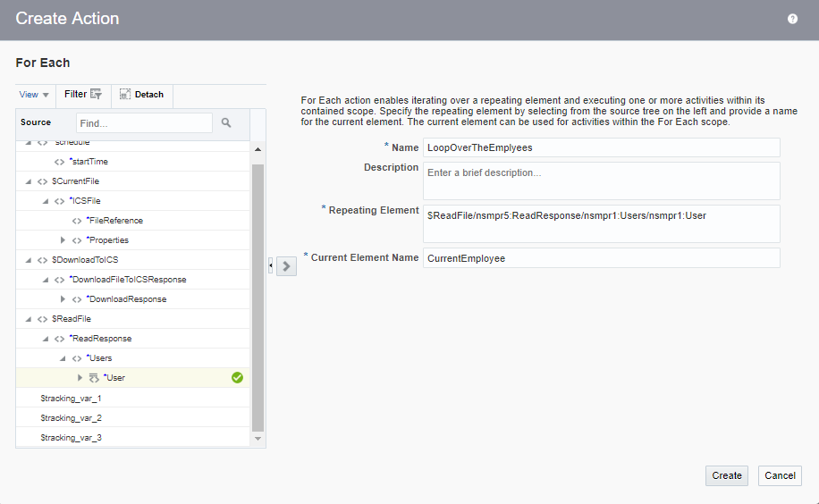Click the element icon beside ICSFile
819x504 pixels.
tap(60, 201)
